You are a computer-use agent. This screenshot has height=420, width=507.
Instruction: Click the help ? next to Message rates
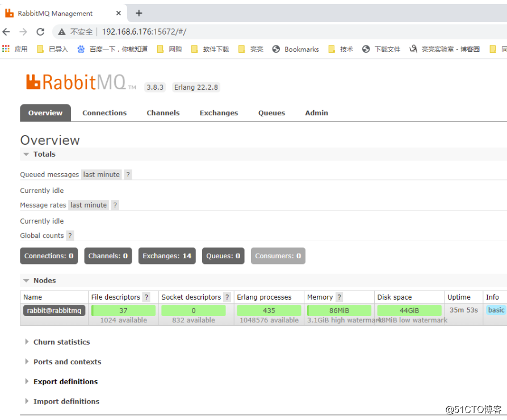(x=115, y=205)
